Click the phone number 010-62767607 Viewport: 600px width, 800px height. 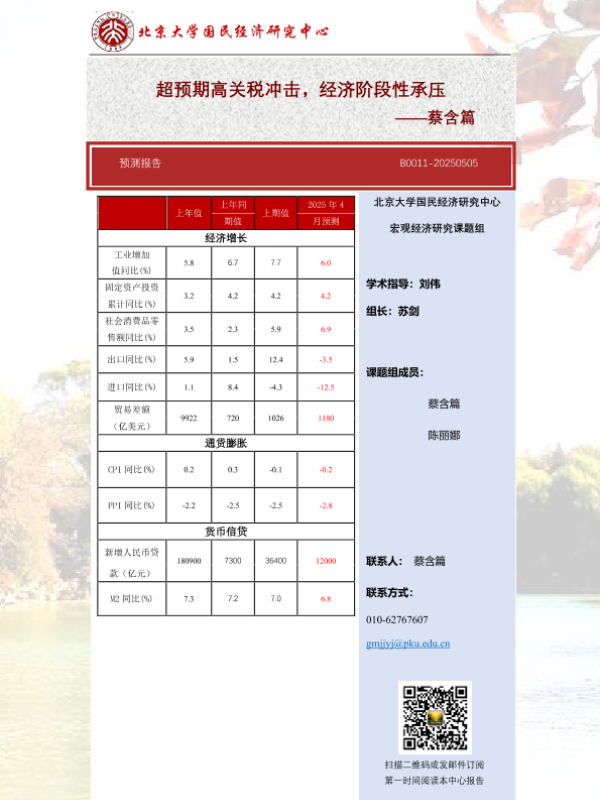pos(397,619)
